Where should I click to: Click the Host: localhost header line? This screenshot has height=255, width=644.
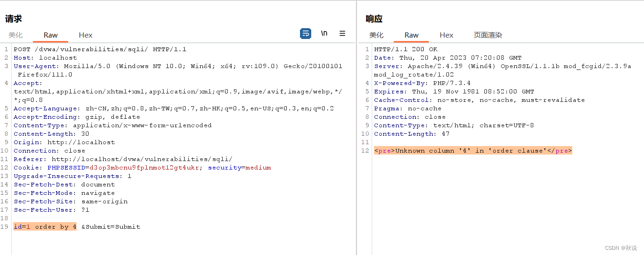[x=45, y=58]
